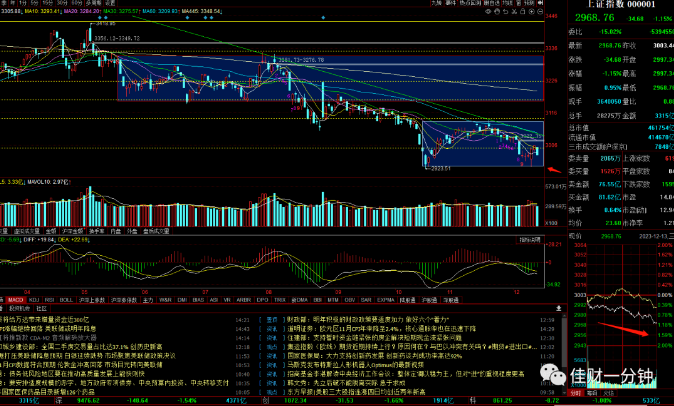Open the 指标说明 indicator description button

(x=530, y=240)
